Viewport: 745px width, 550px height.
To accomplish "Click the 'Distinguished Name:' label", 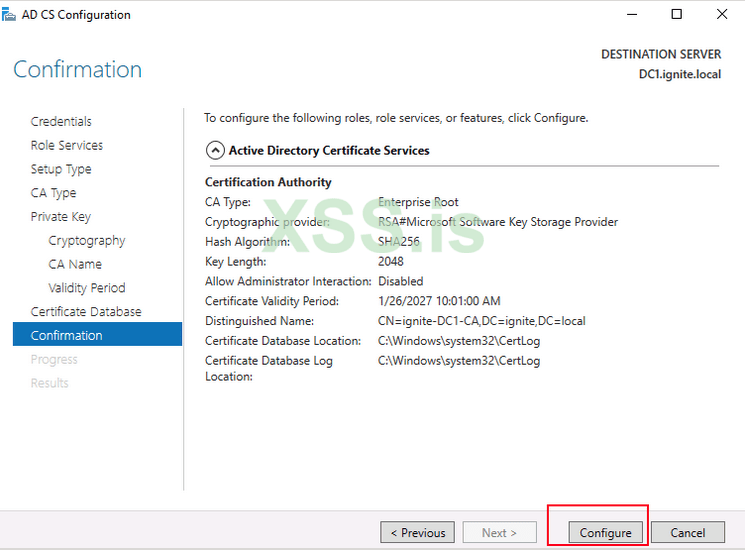I will (x=259, y=321).
